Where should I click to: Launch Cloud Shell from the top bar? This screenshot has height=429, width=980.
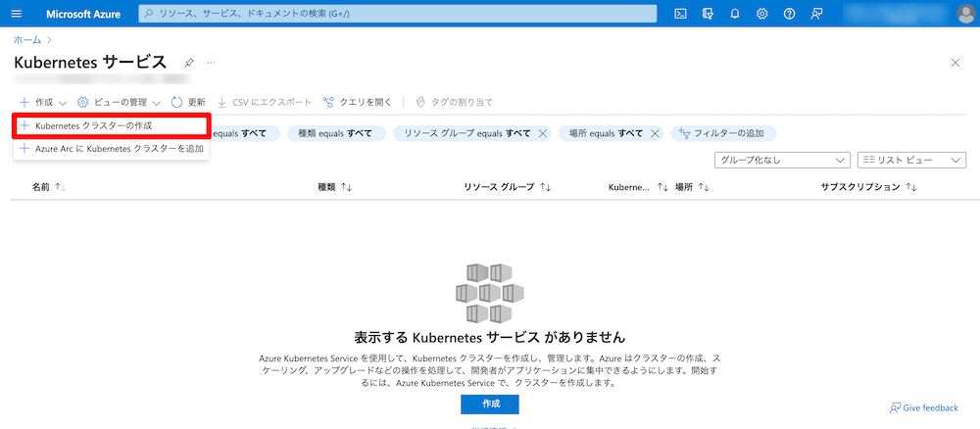pyautogui.click(x=680, y=14)
